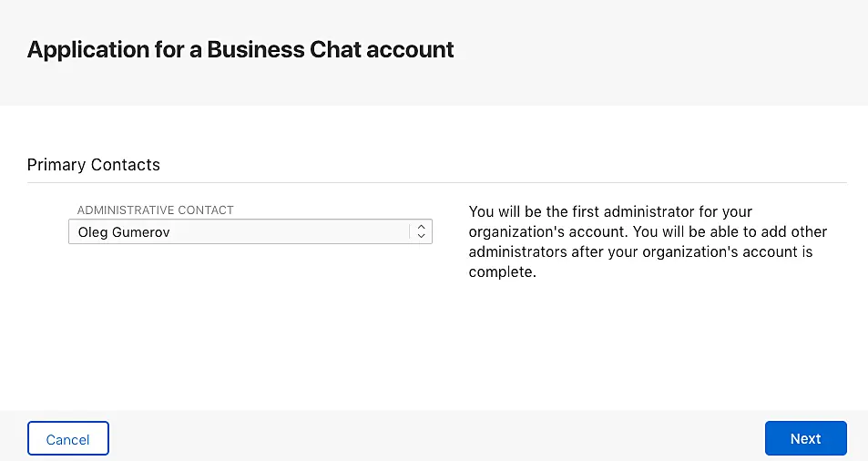
Task: Click the divider line under Primary Contacts
Action: coord(437,182)
